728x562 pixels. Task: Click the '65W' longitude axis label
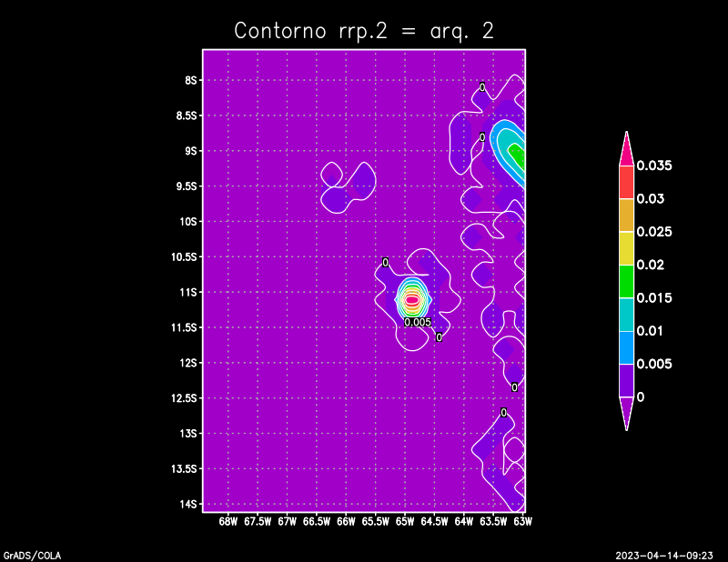tap(405, 522)
